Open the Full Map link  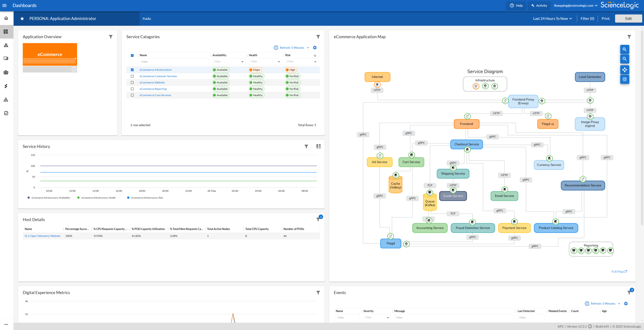click(x=619, y=272)
